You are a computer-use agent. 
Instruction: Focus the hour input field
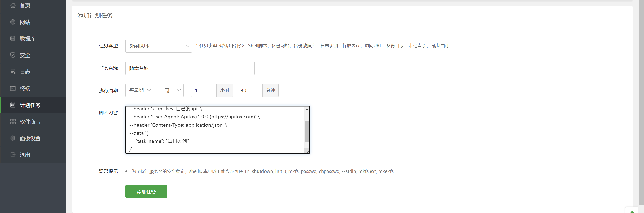(x=204, y=90)
